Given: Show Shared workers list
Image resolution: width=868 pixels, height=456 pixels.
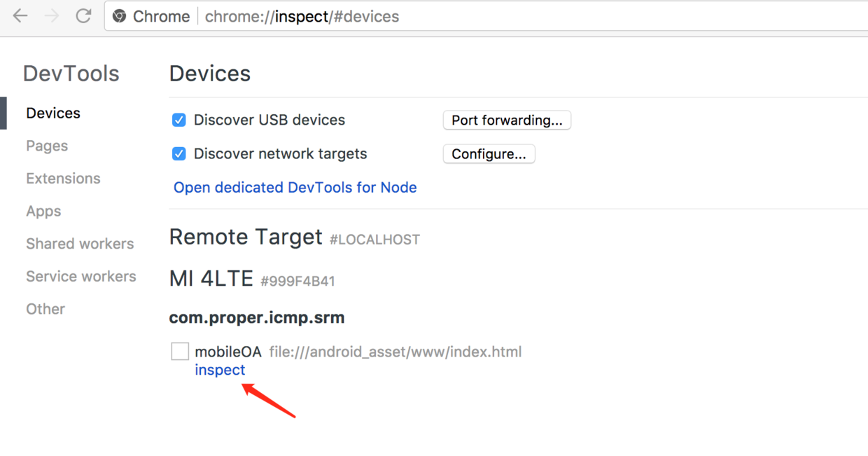Looking at the screenshot, I should [x=80, y=244].
